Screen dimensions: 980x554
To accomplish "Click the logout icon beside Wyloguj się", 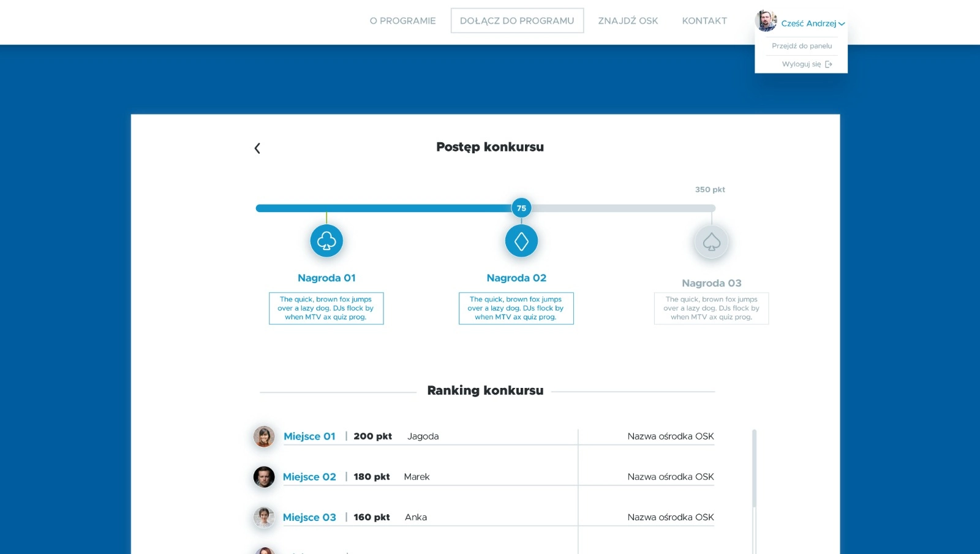I will pyautogui.click(x=829, y=64).
